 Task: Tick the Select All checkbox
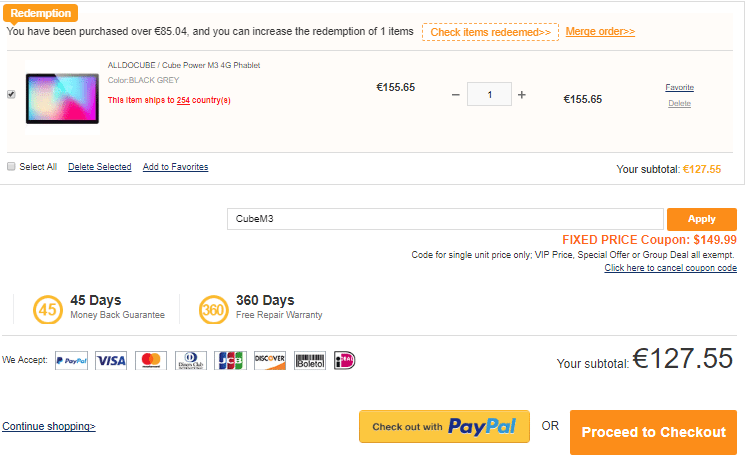click(11, 167)
